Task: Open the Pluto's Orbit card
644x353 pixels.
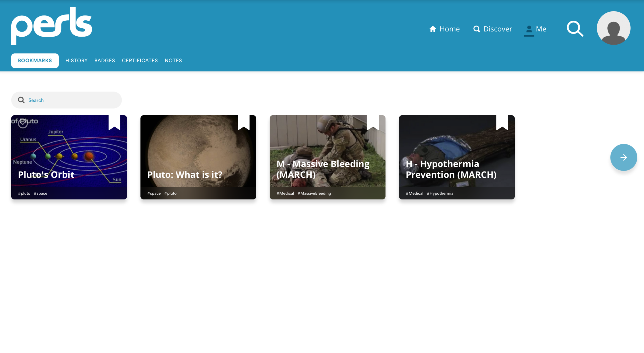Action: [x=69, y=157]
